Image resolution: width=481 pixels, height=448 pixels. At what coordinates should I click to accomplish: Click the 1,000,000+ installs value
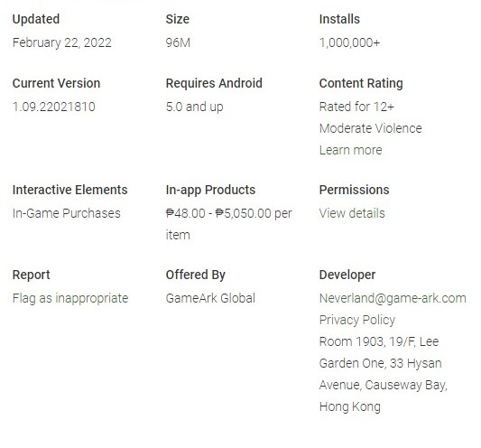349,42
